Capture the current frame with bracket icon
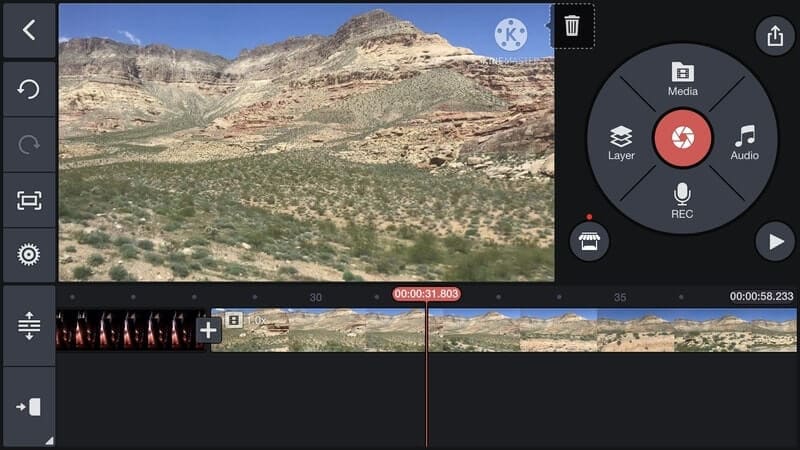 [29, 200]
